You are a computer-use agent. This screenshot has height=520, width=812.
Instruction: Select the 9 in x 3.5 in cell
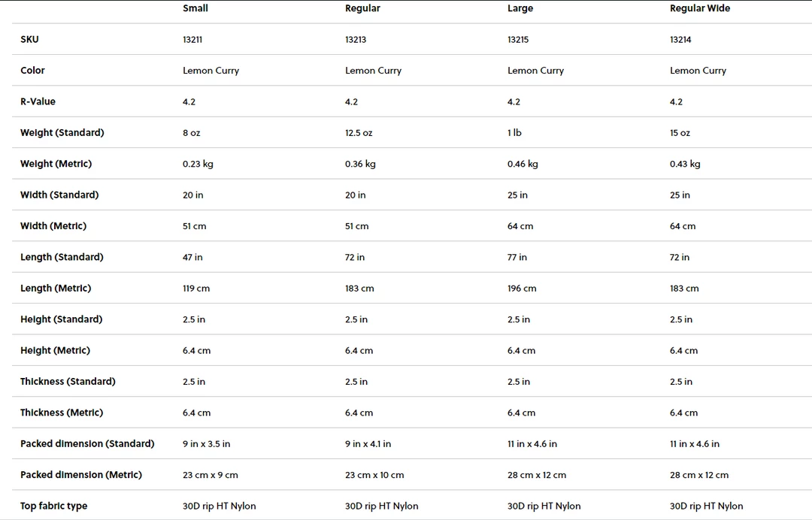tap(206, 444)
